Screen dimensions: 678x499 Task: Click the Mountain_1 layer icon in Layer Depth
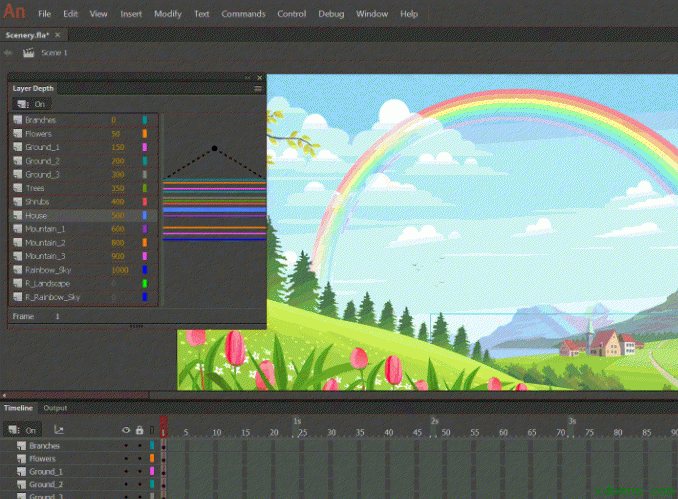coord(17,229)
